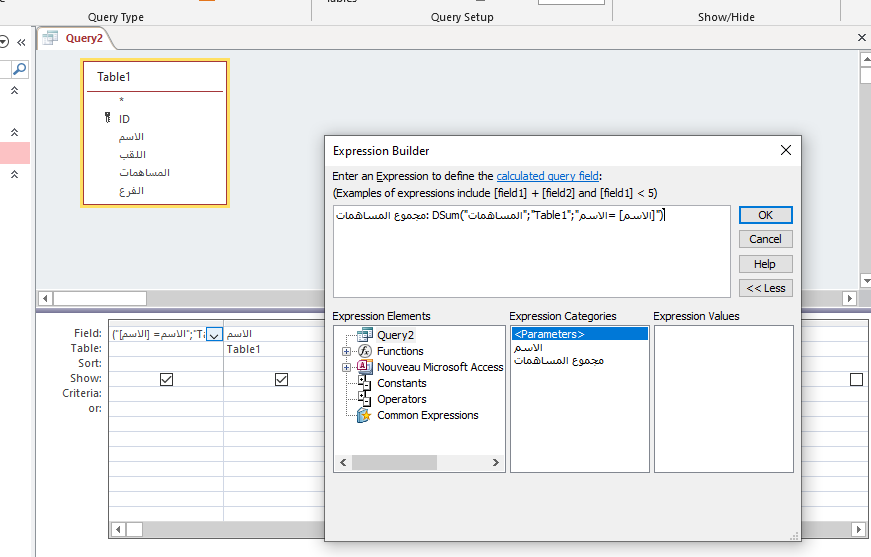The width and height of the screenshot is (871, 557).
Task: Click the Query2 tab datasheet icon
Action: click(50, 38)
